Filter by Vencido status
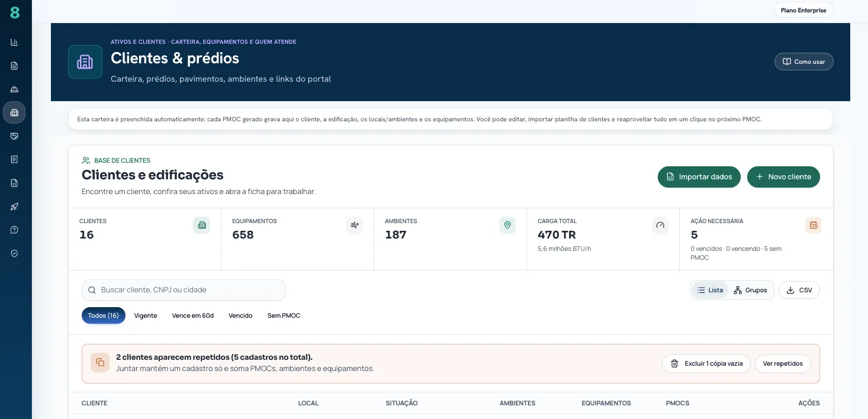 (x=240, y=315)
